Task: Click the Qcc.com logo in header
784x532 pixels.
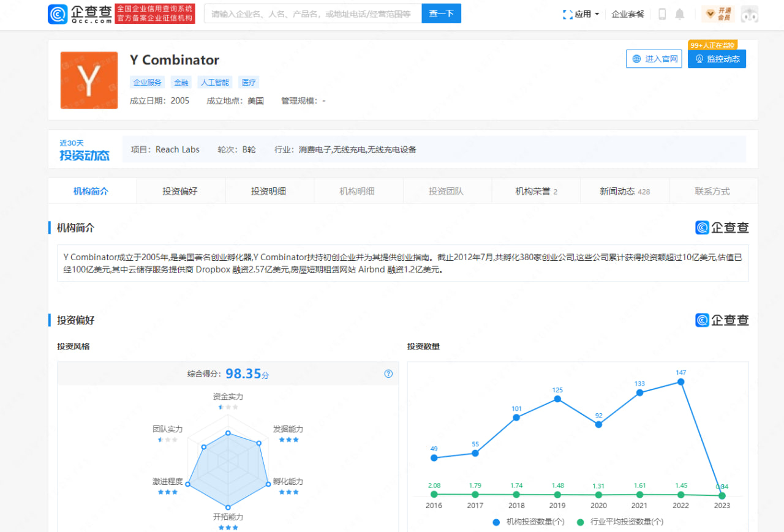Action: 80,13
